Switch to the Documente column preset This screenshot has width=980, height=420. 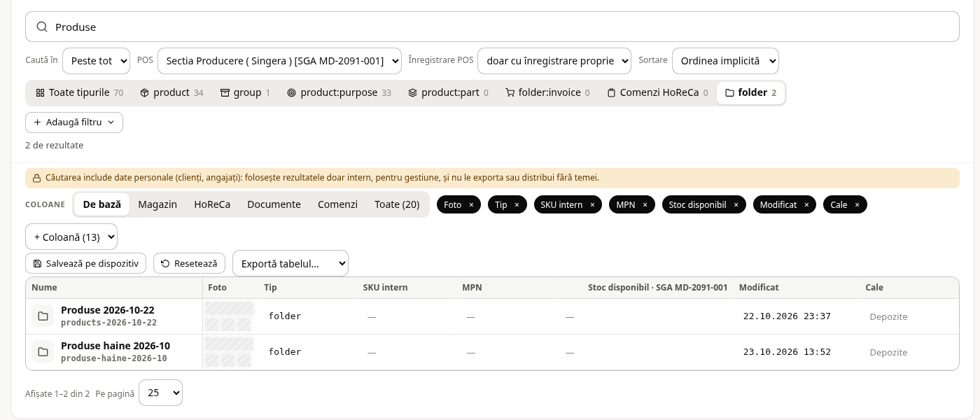point(274,204)
